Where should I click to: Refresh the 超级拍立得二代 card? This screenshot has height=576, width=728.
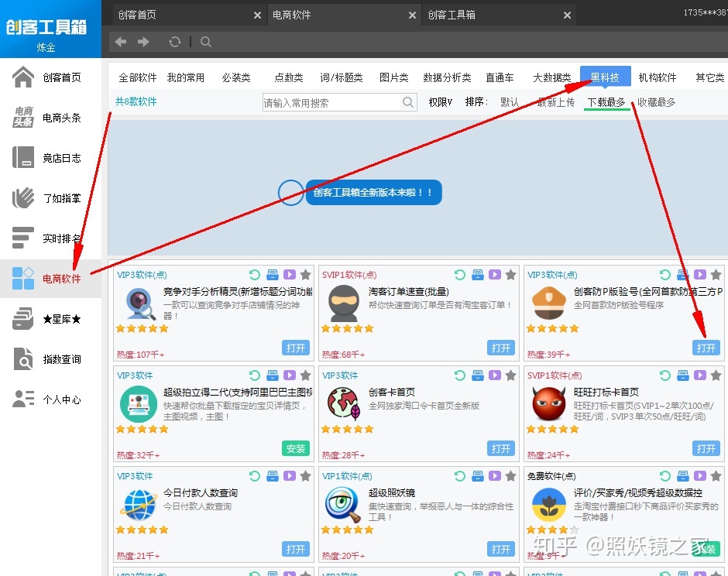pyautogui.click(x=255, y=375)
